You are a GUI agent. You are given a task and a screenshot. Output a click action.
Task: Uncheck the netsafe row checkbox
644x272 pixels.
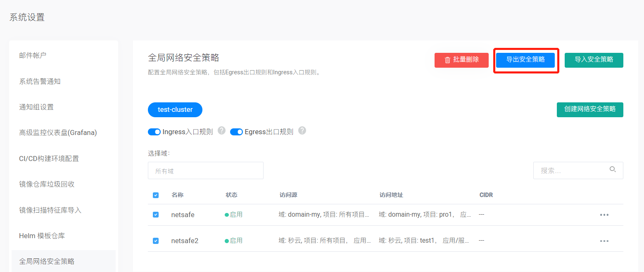(x=156, y=215)
